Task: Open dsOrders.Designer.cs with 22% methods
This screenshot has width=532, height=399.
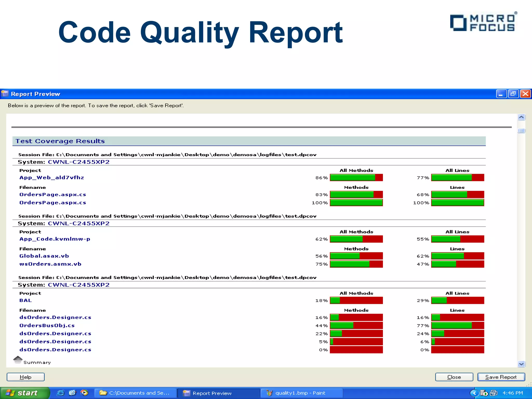Action: click(x=55, y=334)
